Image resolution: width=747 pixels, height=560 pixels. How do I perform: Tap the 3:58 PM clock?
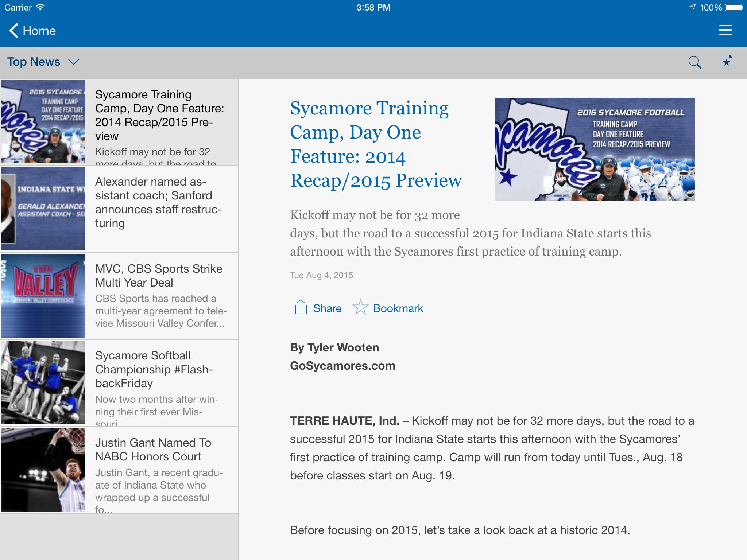(373, 8)
